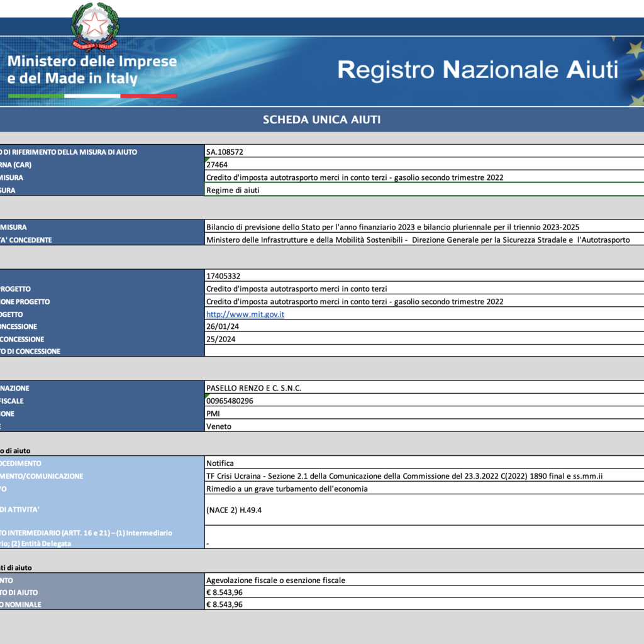Click the PMI dimension cell
The image size is (644, 644).
[424, 413]
